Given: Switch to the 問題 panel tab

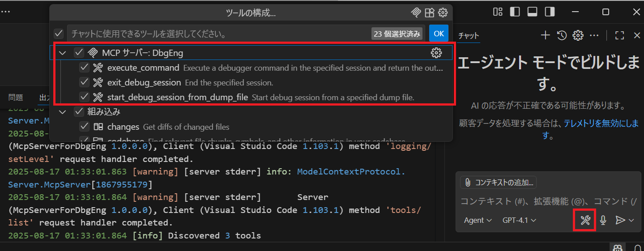Looking at the screenshot, I should (16, 97).
